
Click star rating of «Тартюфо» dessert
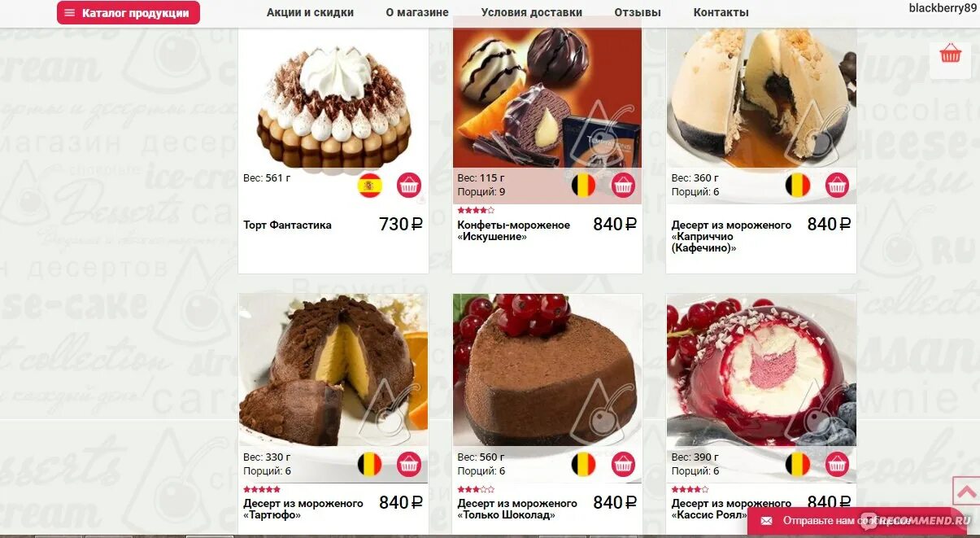click(x=262, y=489)
